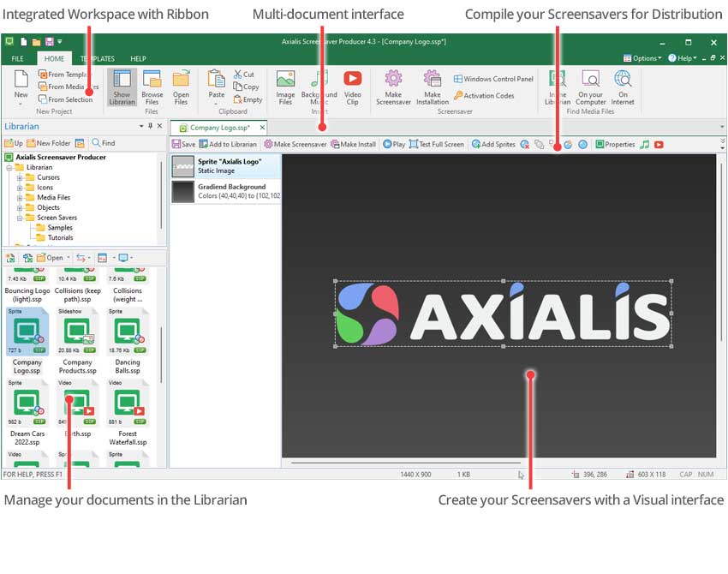Select the Company Products.ssp thumbnail
728x574 pixels.
(78, 341)
